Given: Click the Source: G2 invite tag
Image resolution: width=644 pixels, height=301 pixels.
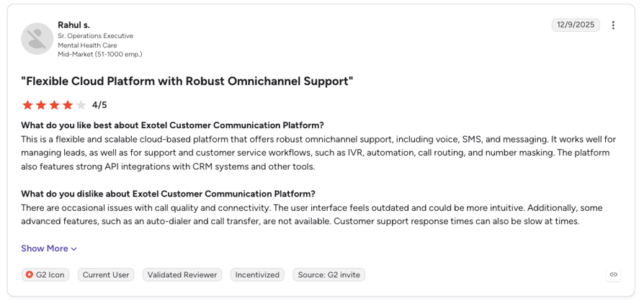Looking at the screenshot, I should (x=329, y=275).
